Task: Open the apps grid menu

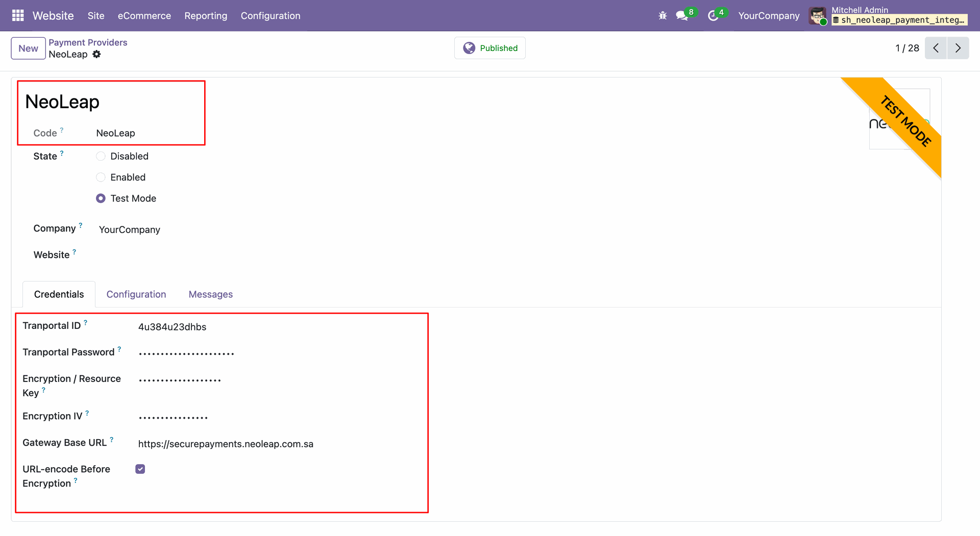Action: click(18, 16)
